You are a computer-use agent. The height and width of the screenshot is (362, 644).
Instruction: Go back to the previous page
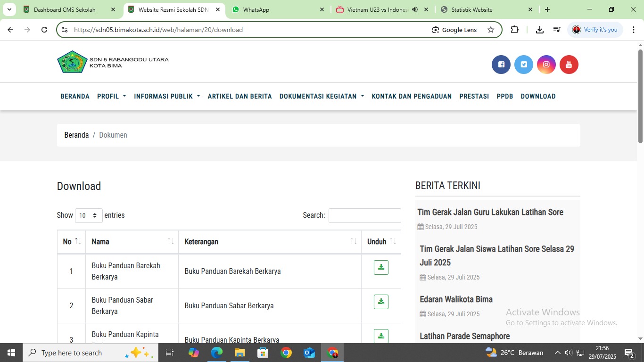[10, 30]
